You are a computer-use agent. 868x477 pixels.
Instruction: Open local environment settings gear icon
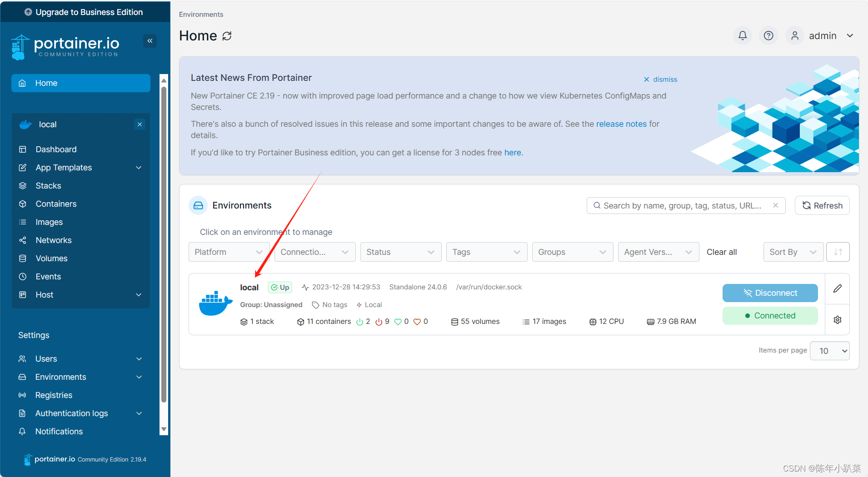pyautogui.click(x=838, y=320)
